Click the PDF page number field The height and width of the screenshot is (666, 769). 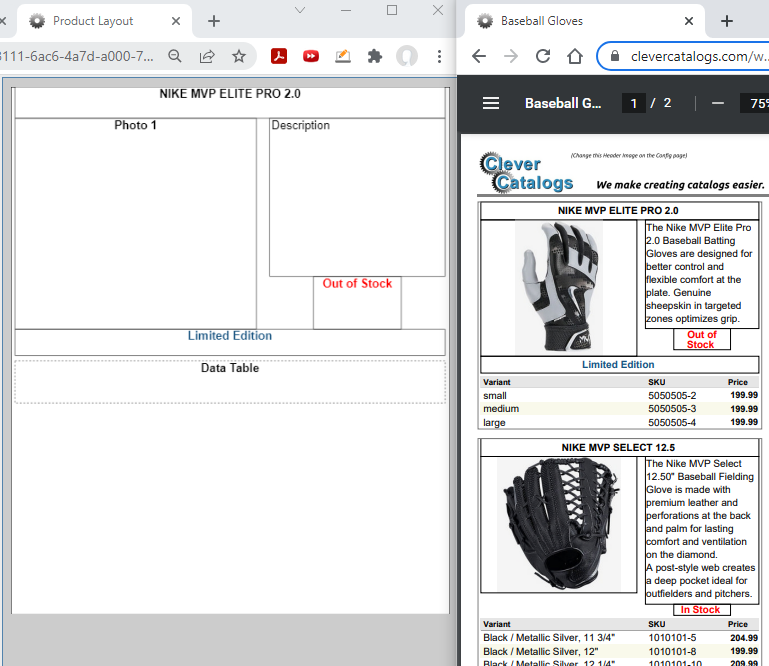[634, 103]
